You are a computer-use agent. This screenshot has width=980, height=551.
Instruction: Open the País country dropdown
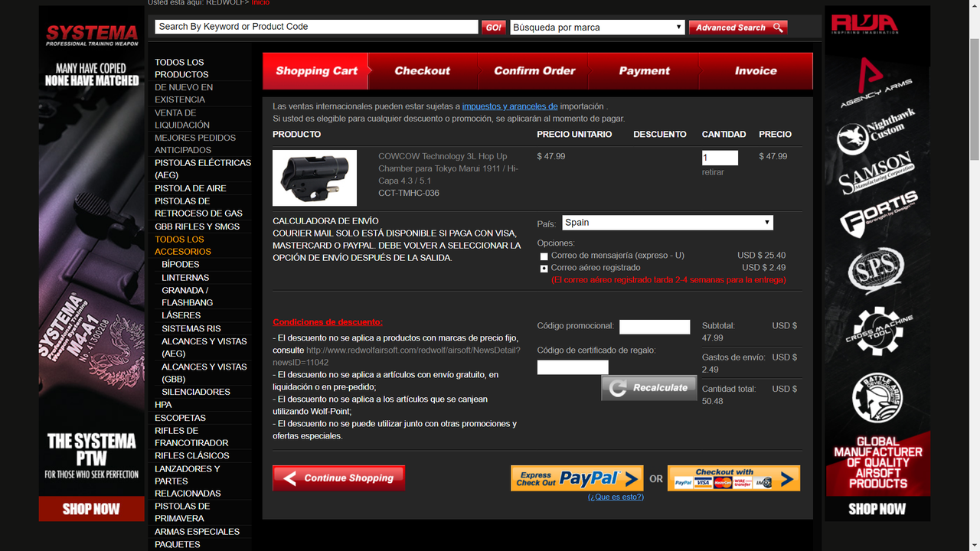point(668,223)
